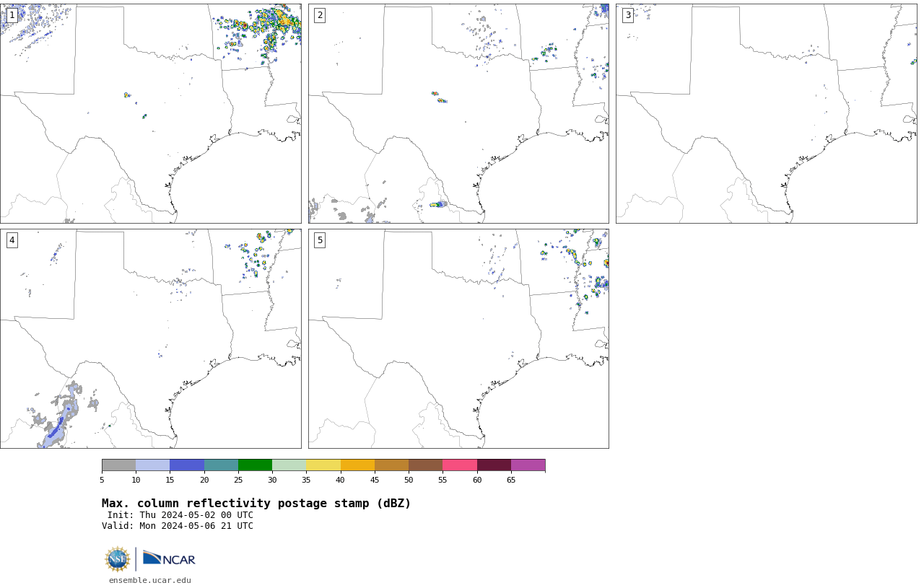Click the pink 55-60 dBZ swatch
Image resolution: width=924 pixels, height=588 pixels.
(x=460, y=465)
